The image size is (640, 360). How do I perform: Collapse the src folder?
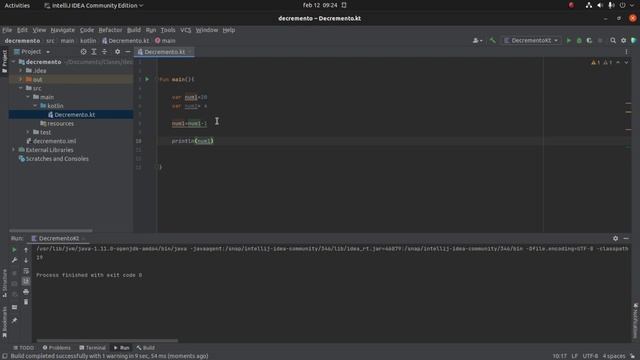click(x=21, y=88)
